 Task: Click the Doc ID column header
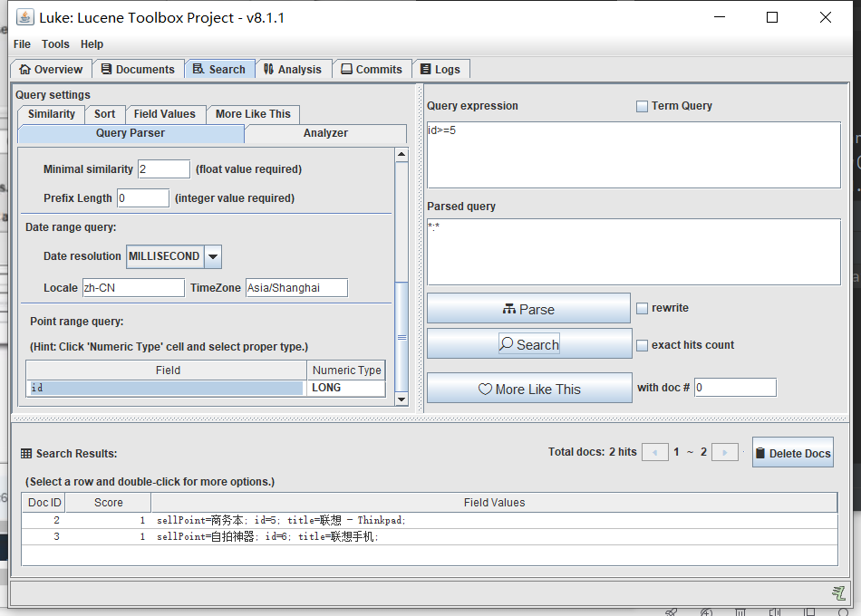coord(44,503)
